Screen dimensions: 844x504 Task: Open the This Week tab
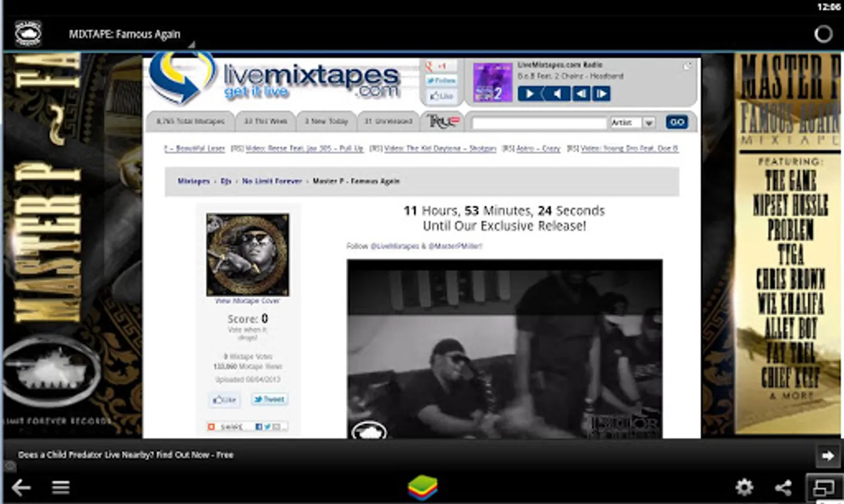point(266,121)
